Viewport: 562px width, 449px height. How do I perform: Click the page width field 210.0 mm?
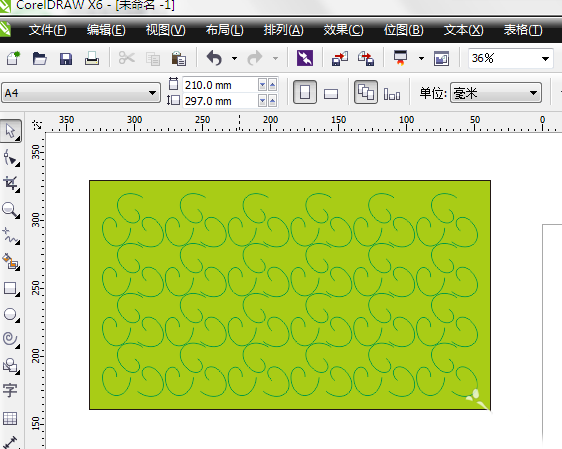coord(220,85)
